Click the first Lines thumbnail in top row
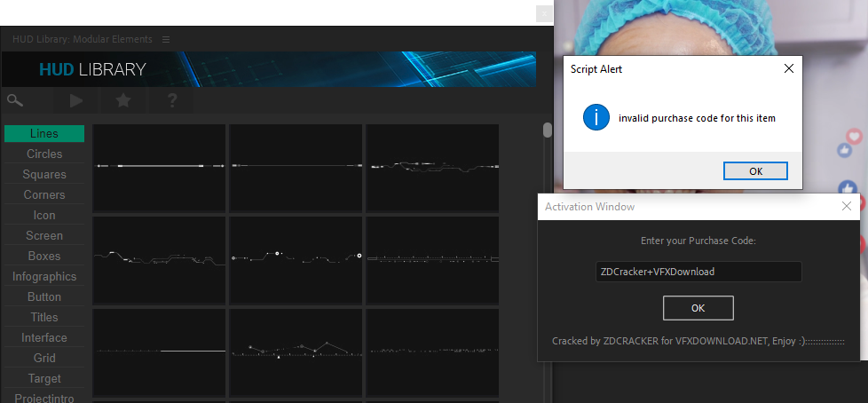The height and width of the screenshot is (403, 868). pos(159,166)
